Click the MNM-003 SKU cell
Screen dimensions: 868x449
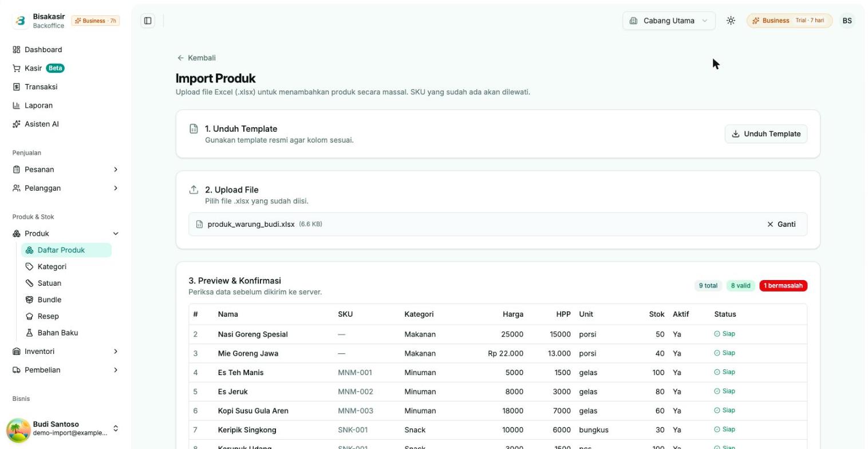356,411
